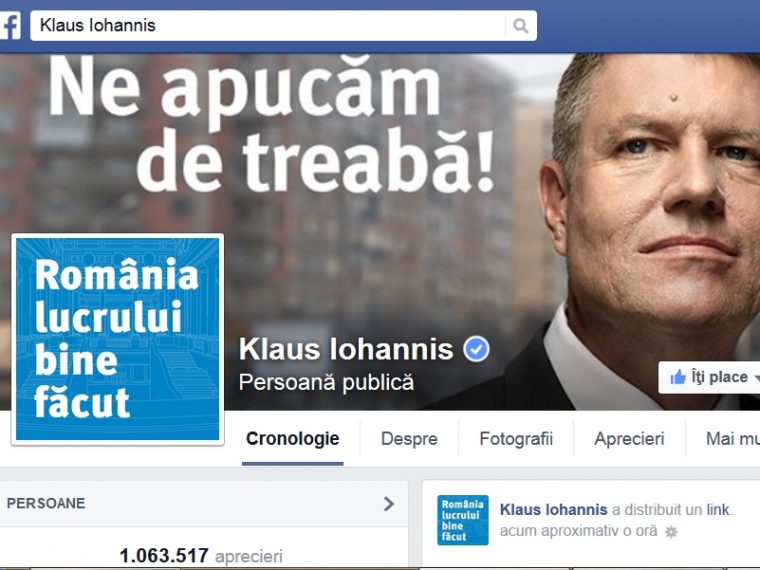
Task: Click the post timestamp acum aproximativ o oră
Action: coord(578,531)
